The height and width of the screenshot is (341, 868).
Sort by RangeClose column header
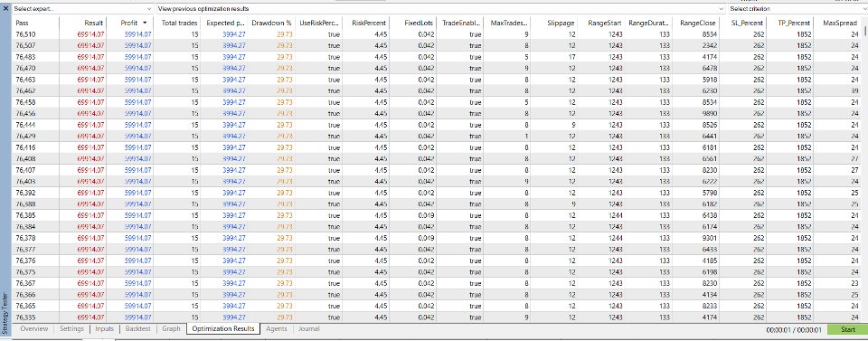click(696, 23)
